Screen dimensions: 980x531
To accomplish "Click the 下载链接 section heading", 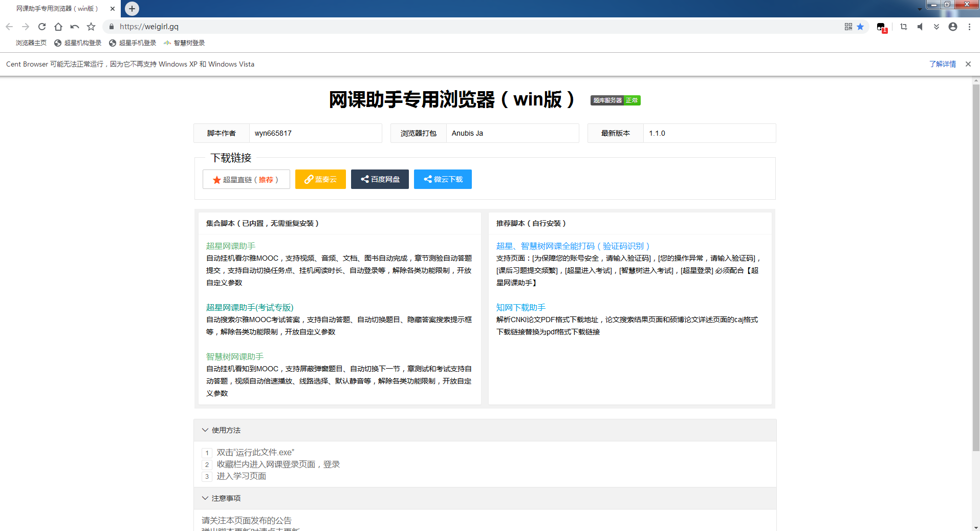I will tap(231, 158).
